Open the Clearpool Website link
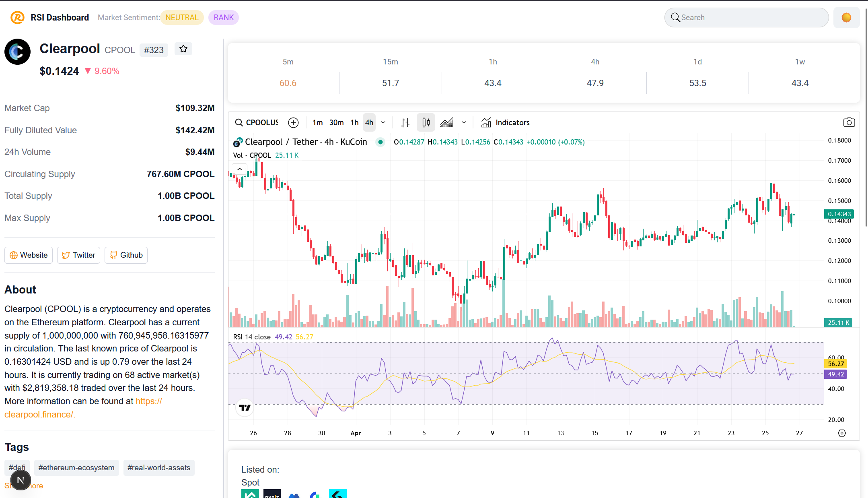 click(x=29, y=255)
